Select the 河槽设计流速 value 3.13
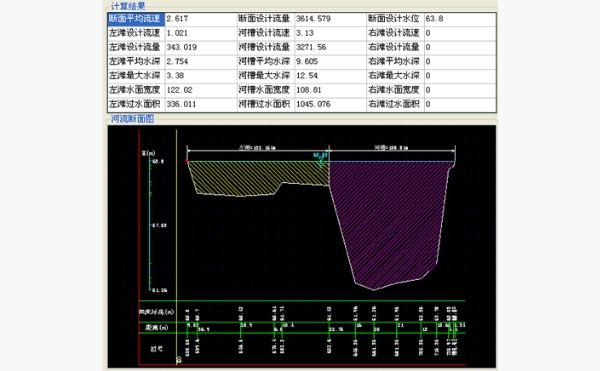 point(305,33)
